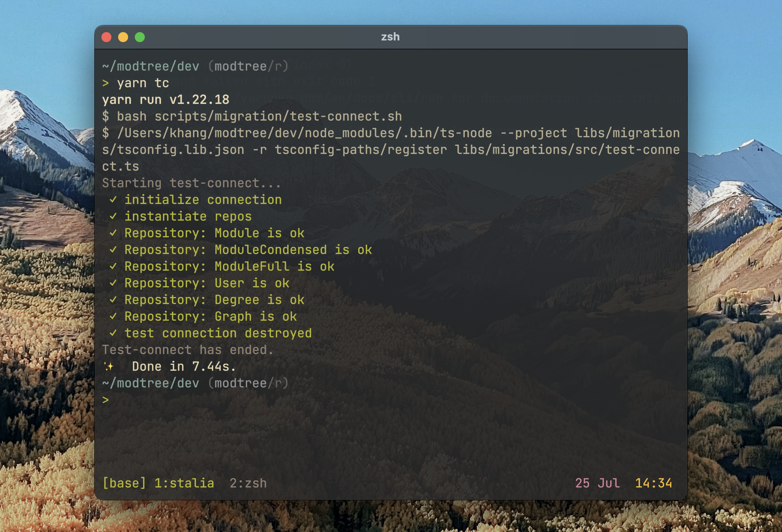Click 'Repository: Module is ok' line
The width and height of the screenshot is (782, 532).
[x=214, y=233]
